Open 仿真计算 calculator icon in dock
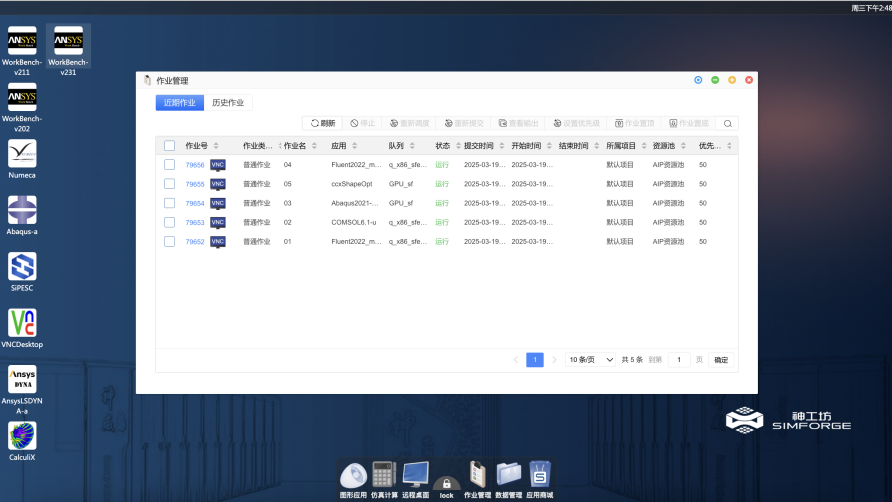 [384, 474]
